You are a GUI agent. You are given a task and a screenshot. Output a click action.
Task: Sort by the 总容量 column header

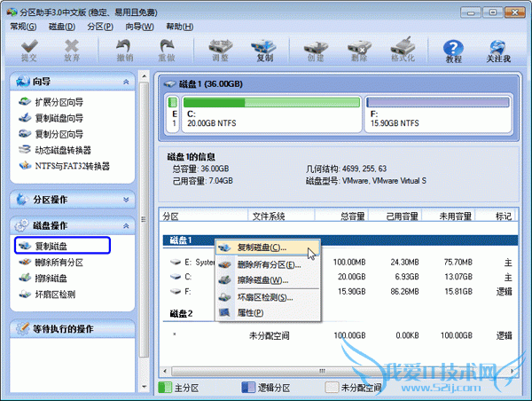point(341,216)
